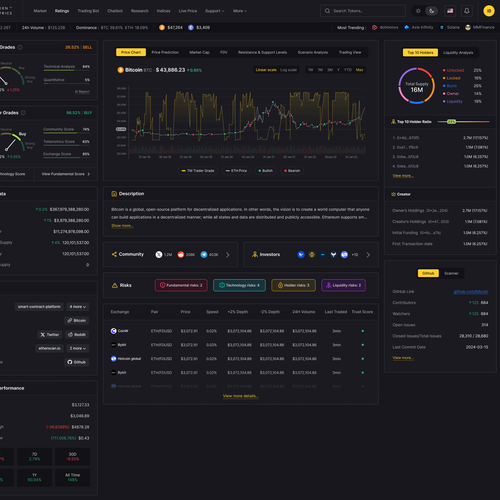The height and width of the screenshot is (500, 500).
Task: Click the Hotcoin global exchange logo
Action: coord(113,359)
